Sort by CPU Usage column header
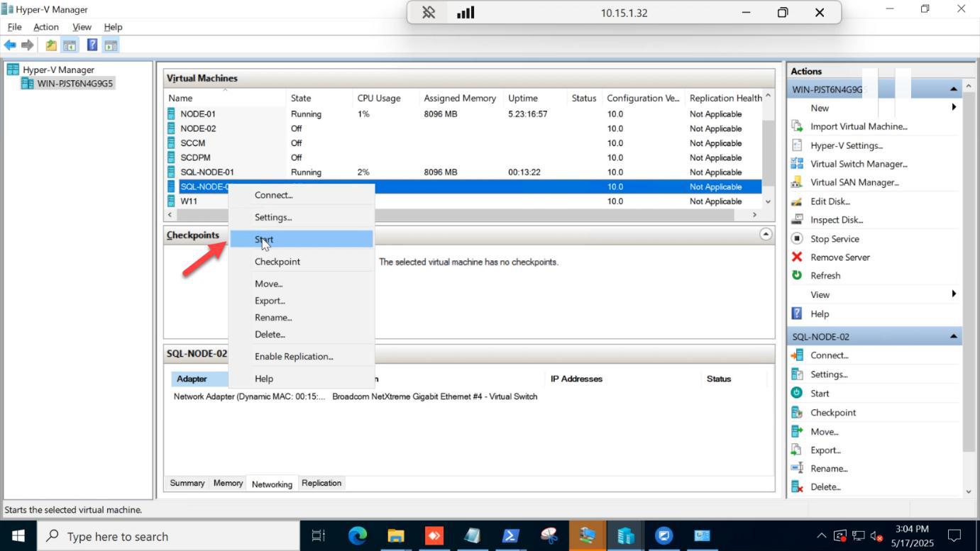The image size is (980, 551). 385,98
